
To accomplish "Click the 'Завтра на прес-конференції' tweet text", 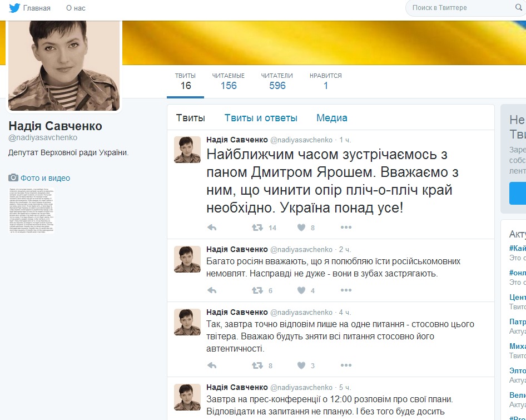I will coord(329,405).
